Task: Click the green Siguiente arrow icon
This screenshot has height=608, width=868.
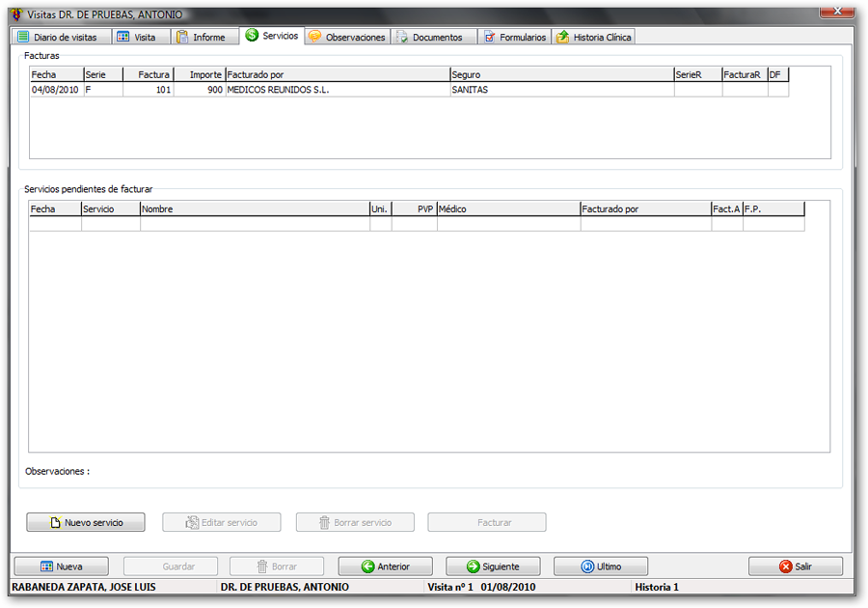Action: tap(474, 567)
